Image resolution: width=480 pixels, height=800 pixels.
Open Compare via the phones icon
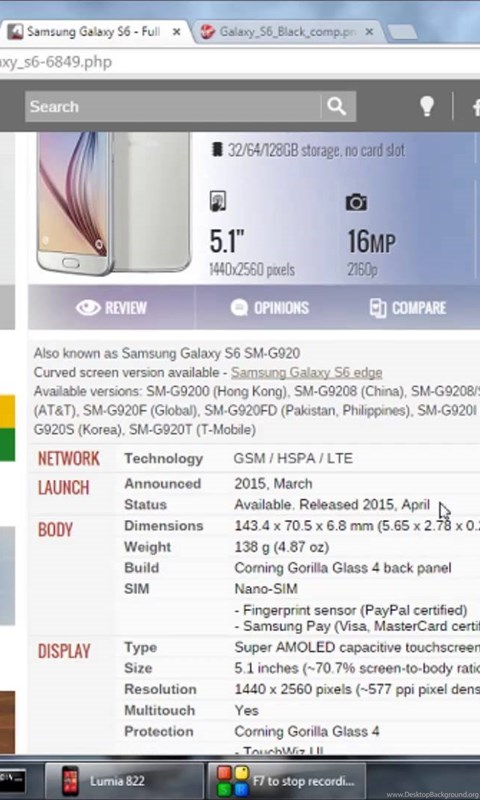(377, 308)
